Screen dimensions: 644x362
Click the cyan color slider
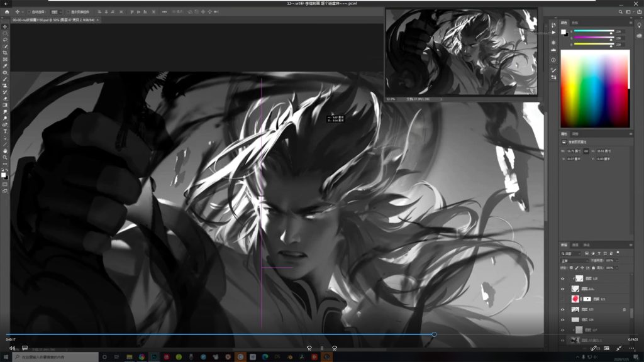[592, 31]
